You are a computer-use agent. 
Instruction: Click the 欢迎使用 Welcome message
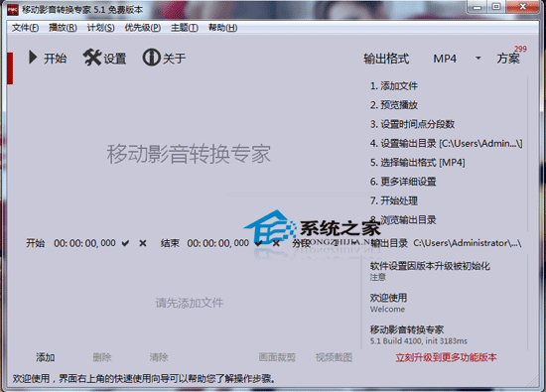(388, 303)
